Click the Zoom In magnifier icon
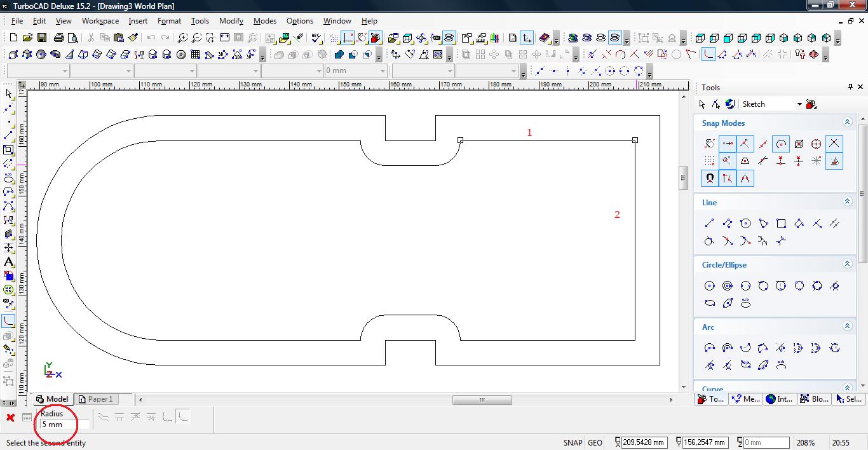This screenshot has width=868, height=450. coord(182,38)
